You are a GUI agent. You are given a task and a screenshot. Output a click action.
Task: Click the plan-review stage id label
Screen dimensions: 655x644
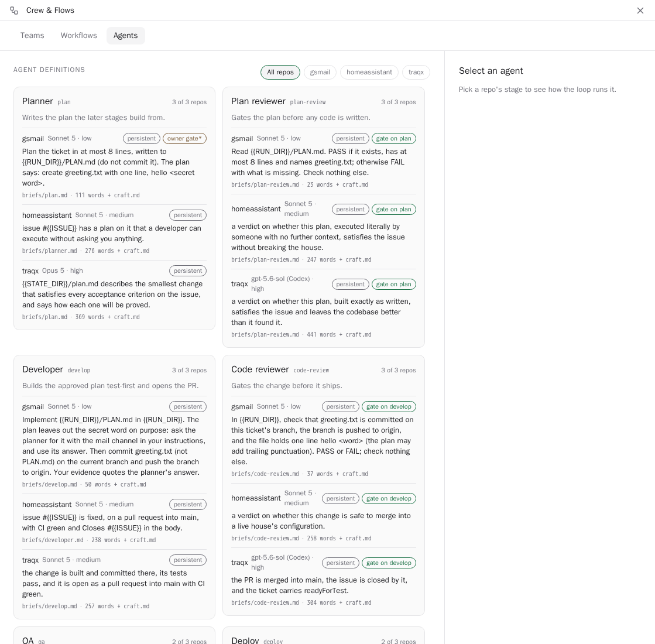tap(308, 102)
